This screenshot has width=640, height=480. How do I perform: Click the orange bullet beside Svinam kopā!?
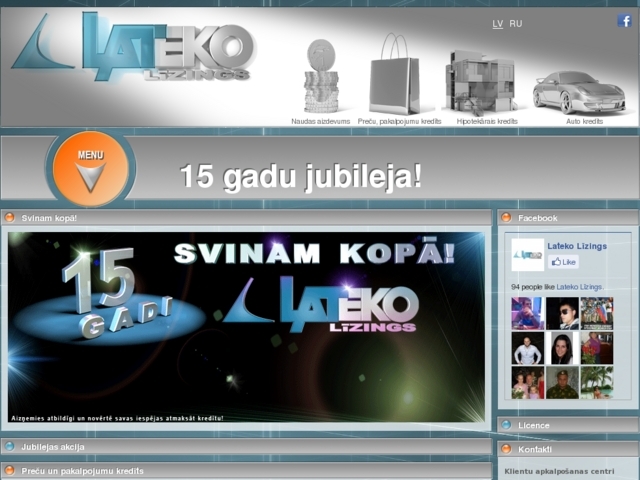coord(9,218)
